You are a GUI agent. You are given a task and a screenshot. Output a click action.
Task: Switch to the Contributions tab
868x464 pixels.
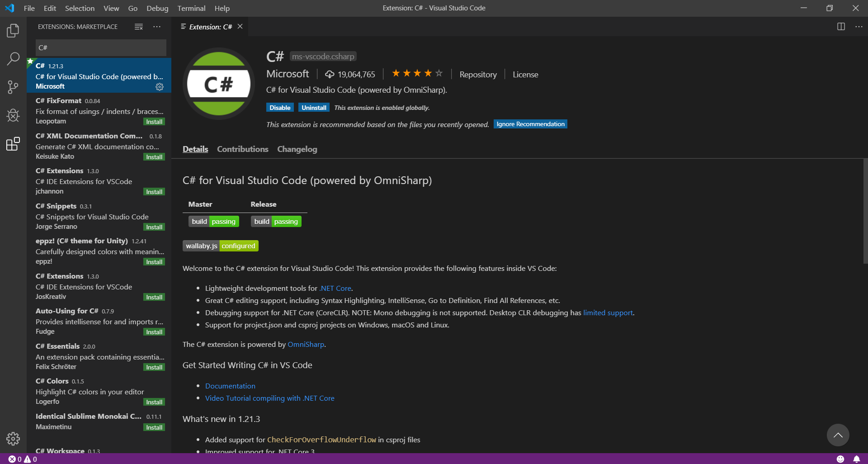pos(243,149)
